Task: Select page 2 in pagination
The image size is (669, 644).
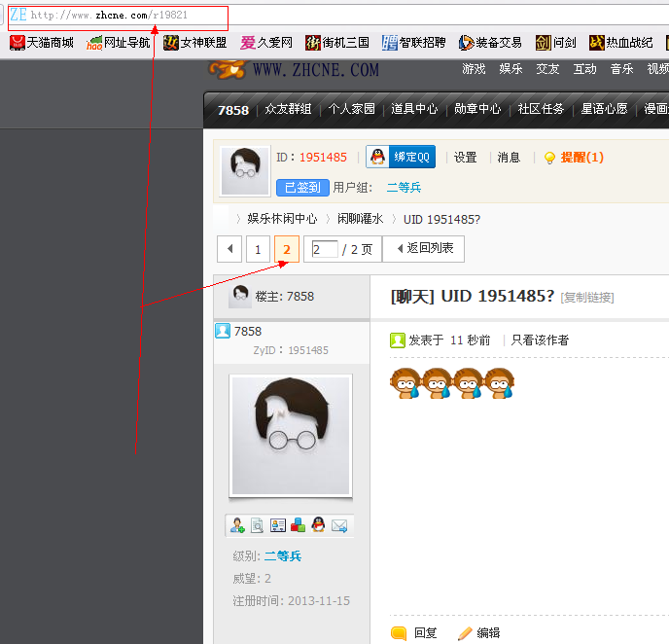Action: point(287,249)
